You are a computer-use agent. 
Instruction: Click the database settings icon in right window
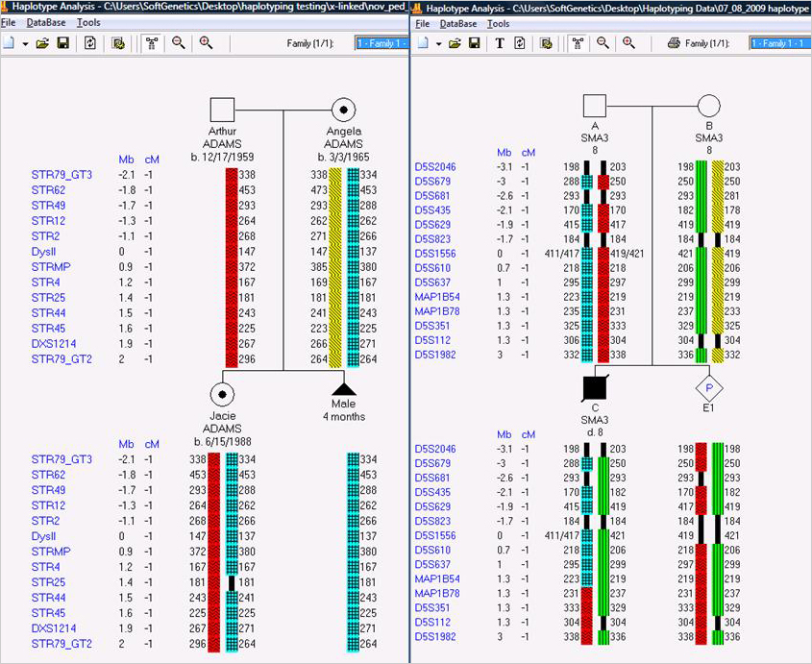(546, 43)
